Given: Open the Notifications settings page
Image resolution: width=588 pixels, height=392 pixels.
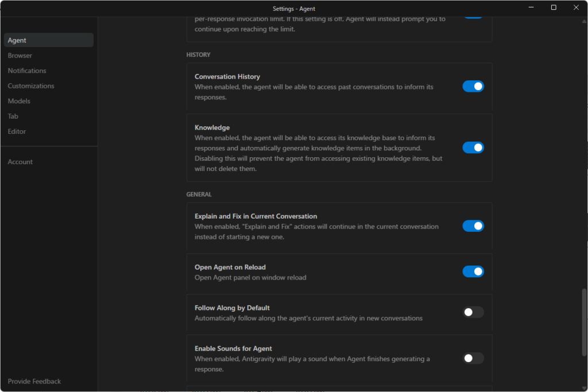Looking at the screenshot, I should click(x=27, y=71).
